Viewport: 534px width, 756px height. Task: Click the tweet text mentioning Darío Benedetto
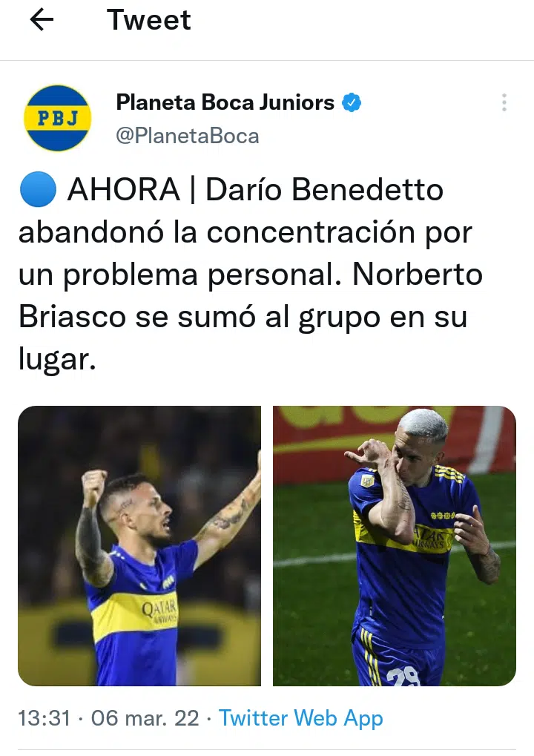[251, 274]
